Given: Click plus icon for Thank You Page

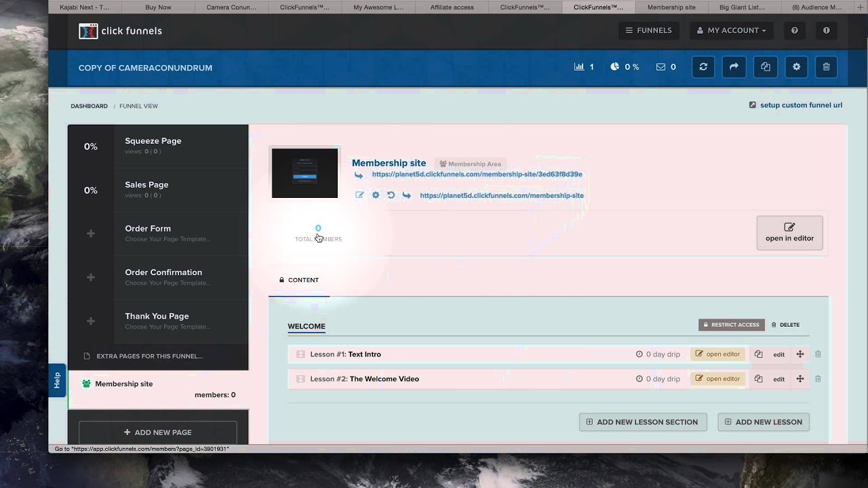Looking at the screenshot, I should (x=91, y=321).
